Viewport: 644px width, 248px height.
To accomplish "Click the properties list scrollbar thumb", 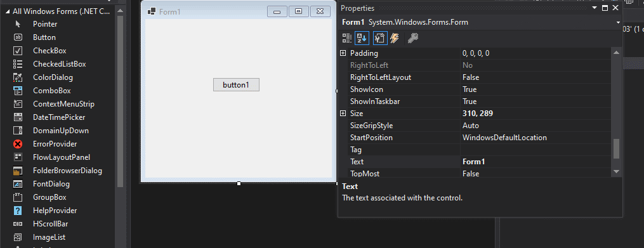I will (x=616, y=148).
